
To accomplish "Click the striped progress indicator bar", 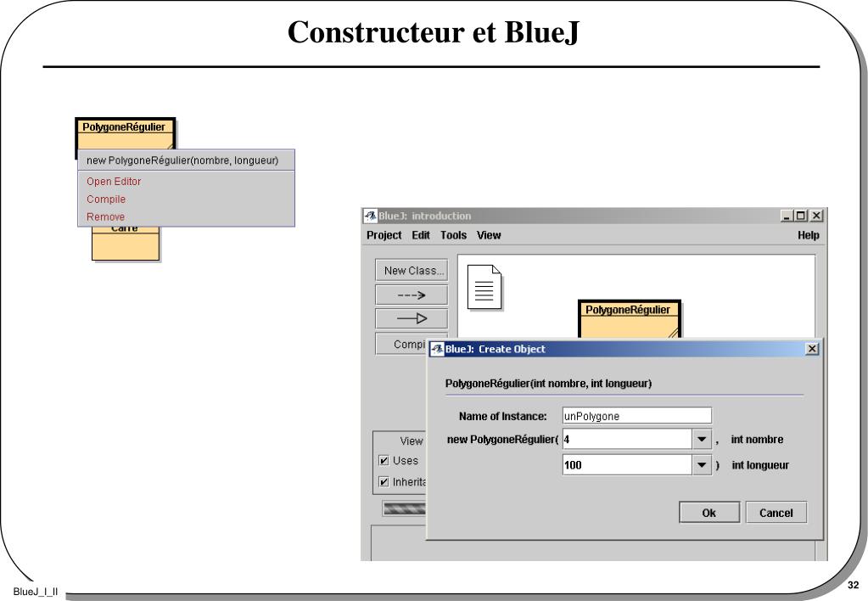I will 405,508.
